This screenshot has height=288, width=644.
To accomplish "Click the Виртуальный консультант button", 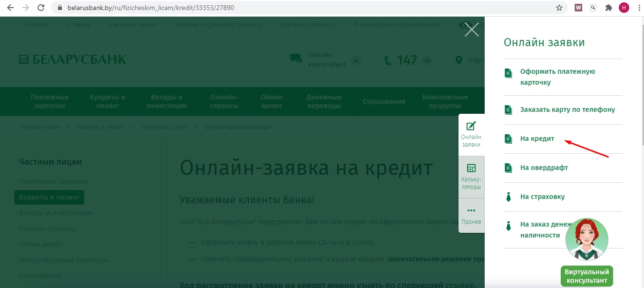I will (587, 276).
